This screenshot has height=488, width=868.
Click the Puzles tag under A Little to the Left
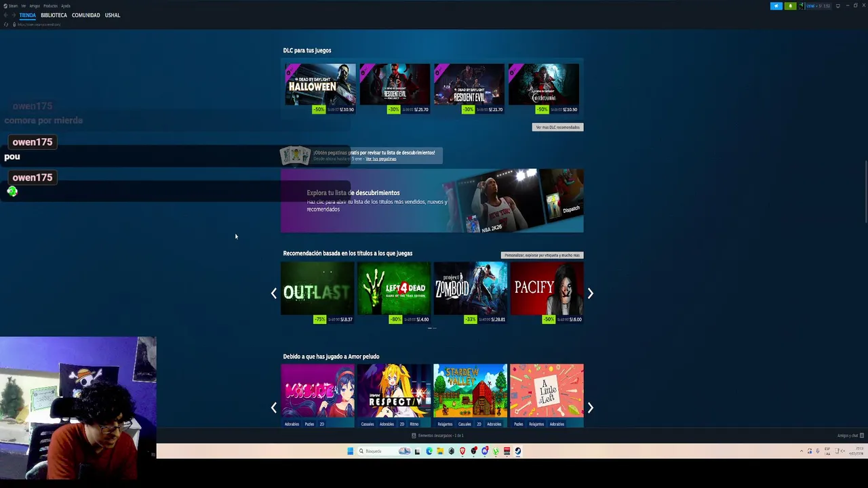(519, 424)
